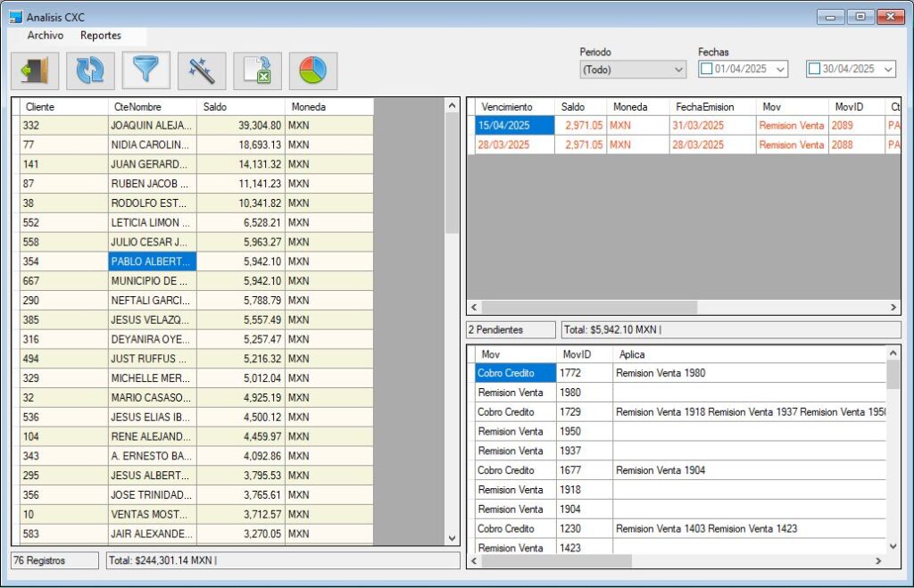
Task: Click the exit door icon
Action: click(36, 71)
